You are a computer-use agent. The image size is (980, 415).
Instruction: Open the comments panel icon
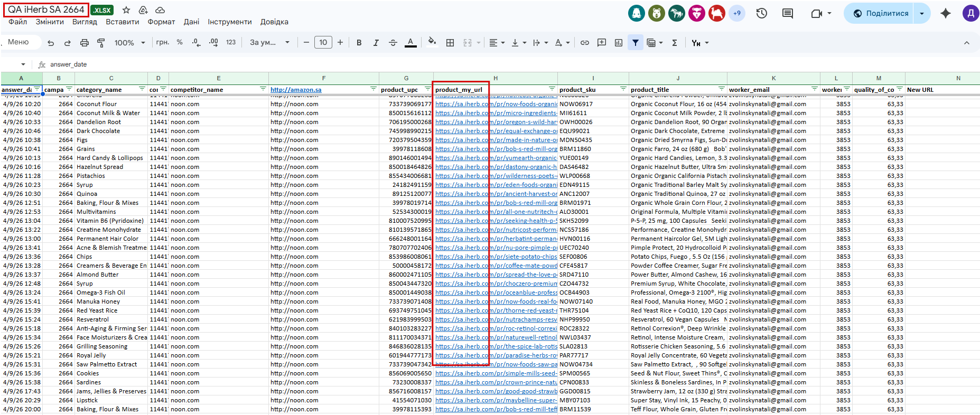788,13
